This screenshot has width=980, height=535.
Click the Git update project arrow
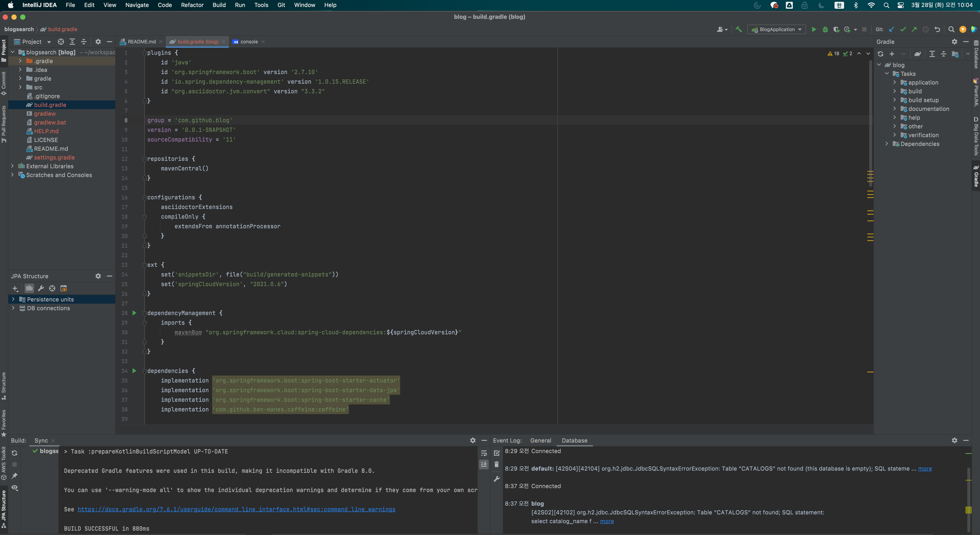pos(891,29)
